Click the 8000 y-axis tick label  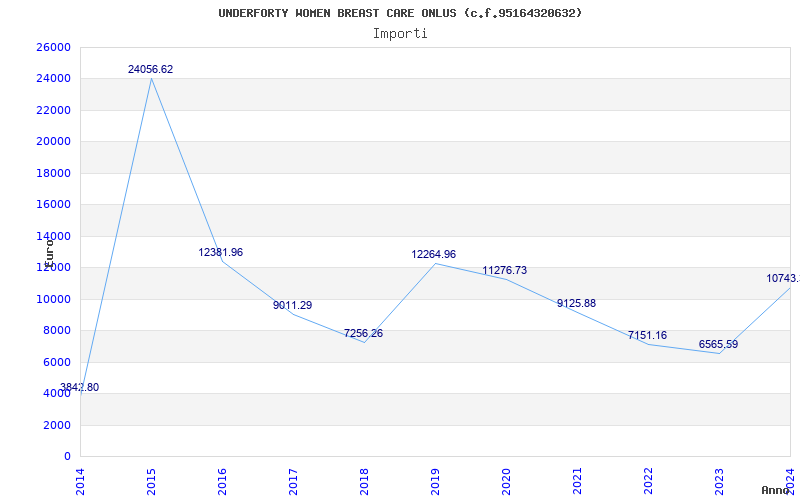pyautogui.click(x=57, y=331)
